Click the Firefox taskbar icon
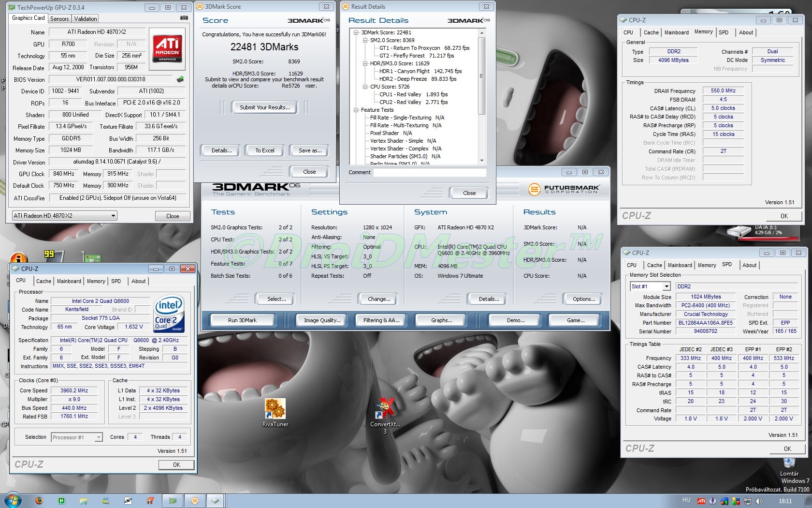Image resolution: width=812 pixels, height=508 pixels. pos(39,501)
